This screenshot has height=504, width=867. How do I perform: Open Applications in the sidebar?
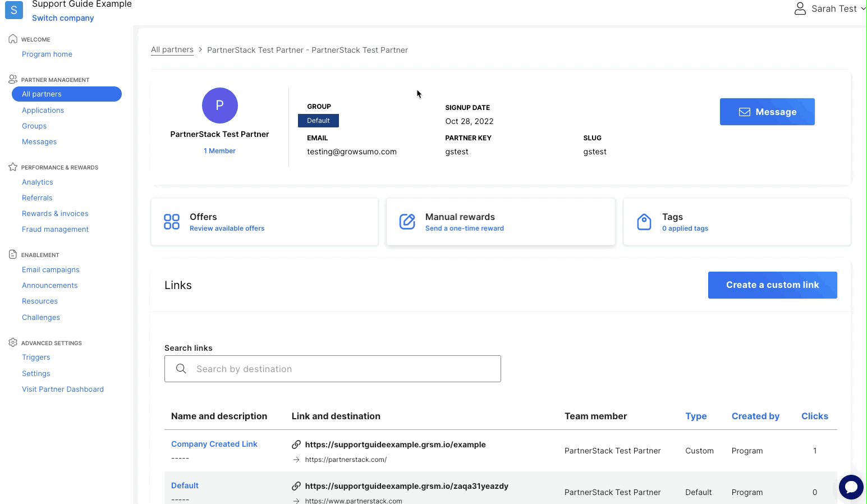pos(43,111)
